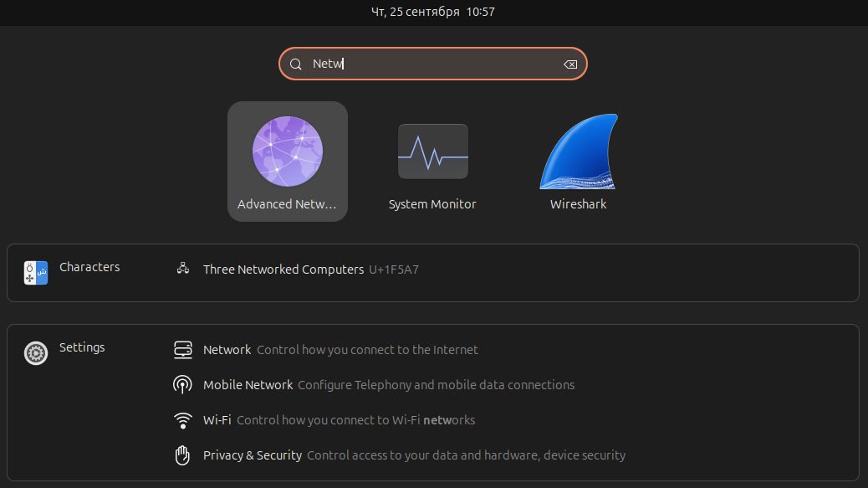Click the Characters provider label
Viewport: 868px width, 488px height.
[x=89, y=267]
